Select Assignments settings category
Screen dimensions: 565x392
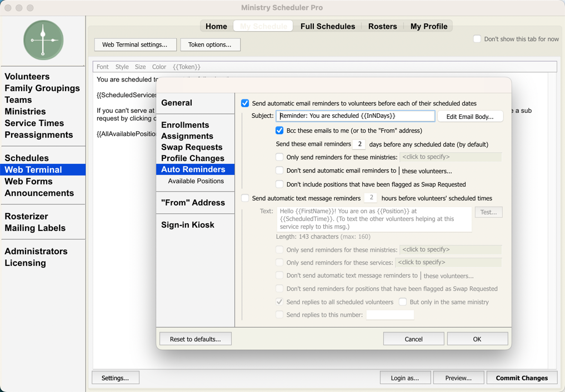[x=187, y=136]
